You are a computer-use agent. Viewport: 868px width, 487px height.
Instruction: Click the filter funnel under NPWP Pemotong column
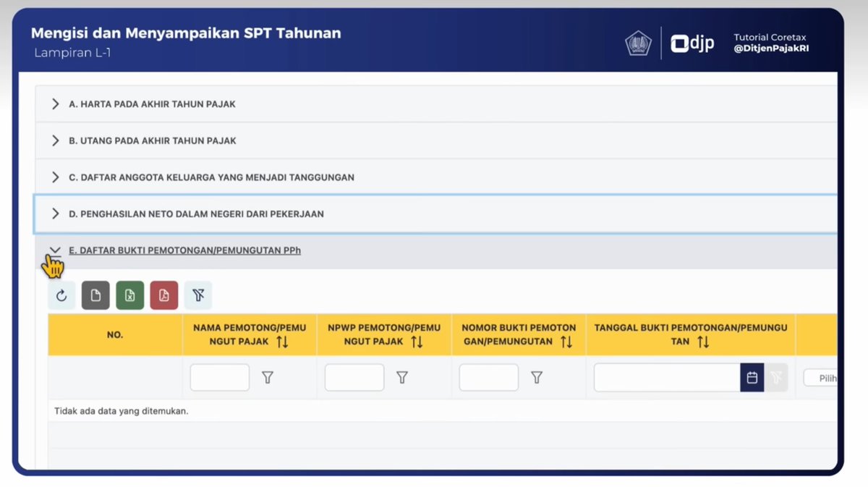click(403, 377)
